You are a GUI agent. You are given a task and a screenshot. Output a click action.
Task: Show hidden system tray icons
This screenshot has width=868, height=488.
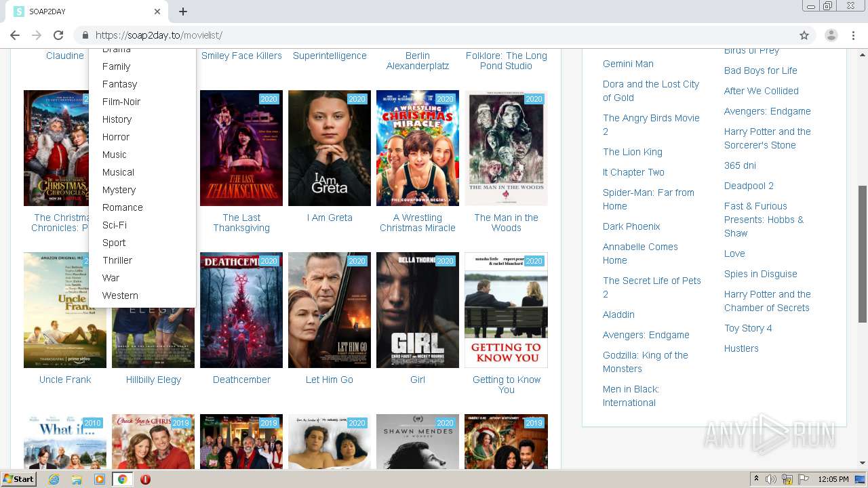(757, 479)
